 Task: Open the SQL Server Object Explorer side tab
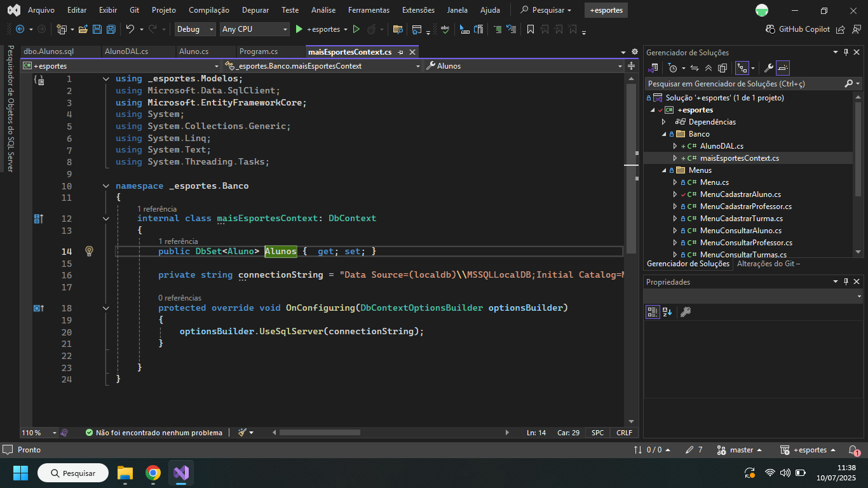[x=10, y=109]
